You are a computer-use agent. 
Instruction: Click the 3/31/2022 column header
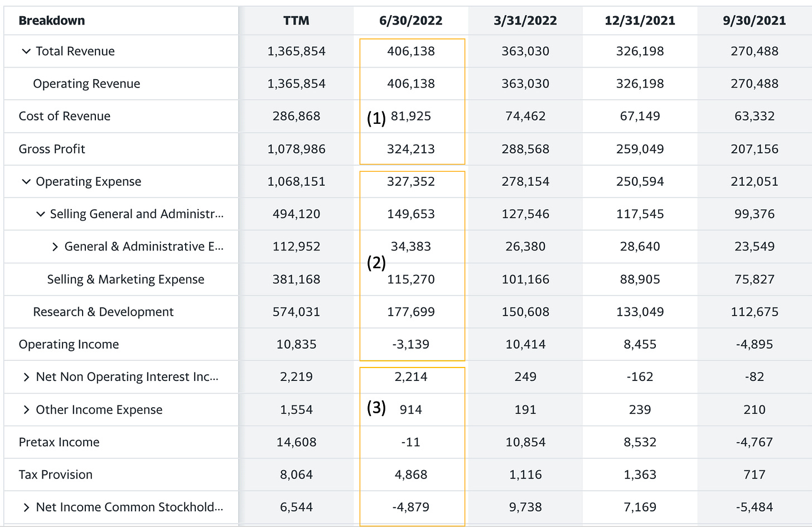[525, 21]
